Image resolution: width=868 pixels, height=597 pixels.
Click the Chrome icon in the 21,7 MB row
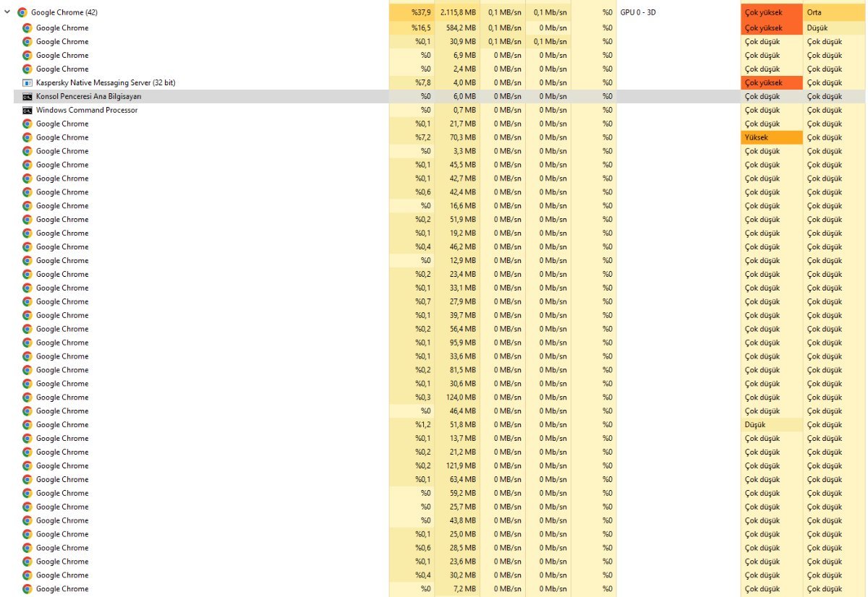[x=27, y=124]
